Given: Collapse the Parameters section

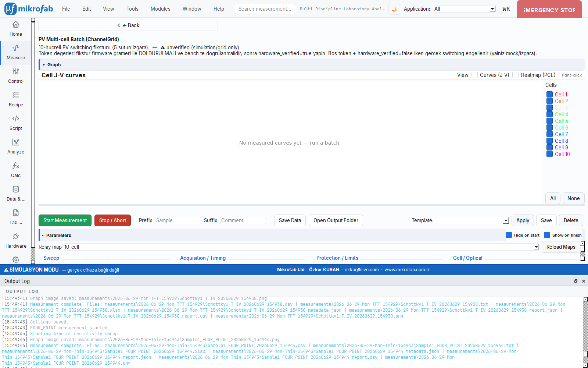Looking at the screenshot, I should click(43, 236).
